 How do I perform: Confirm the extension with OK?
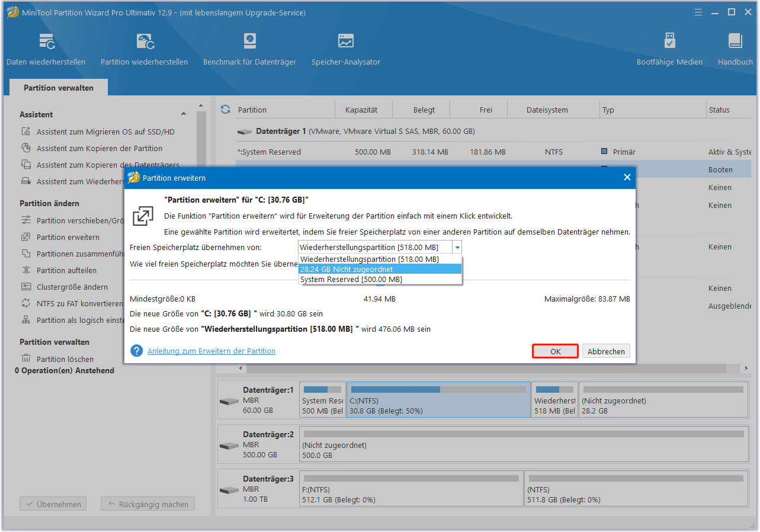(555, 351)
